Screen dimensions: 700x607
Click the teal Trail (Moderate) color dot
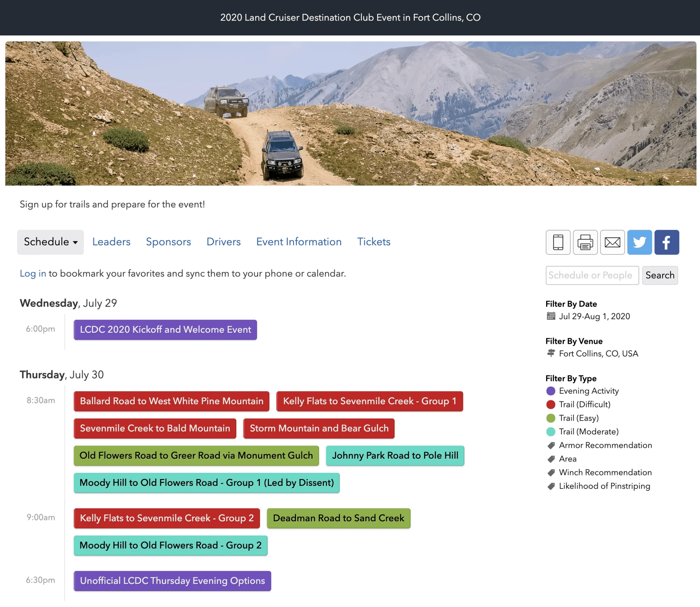tap(551, 432)
